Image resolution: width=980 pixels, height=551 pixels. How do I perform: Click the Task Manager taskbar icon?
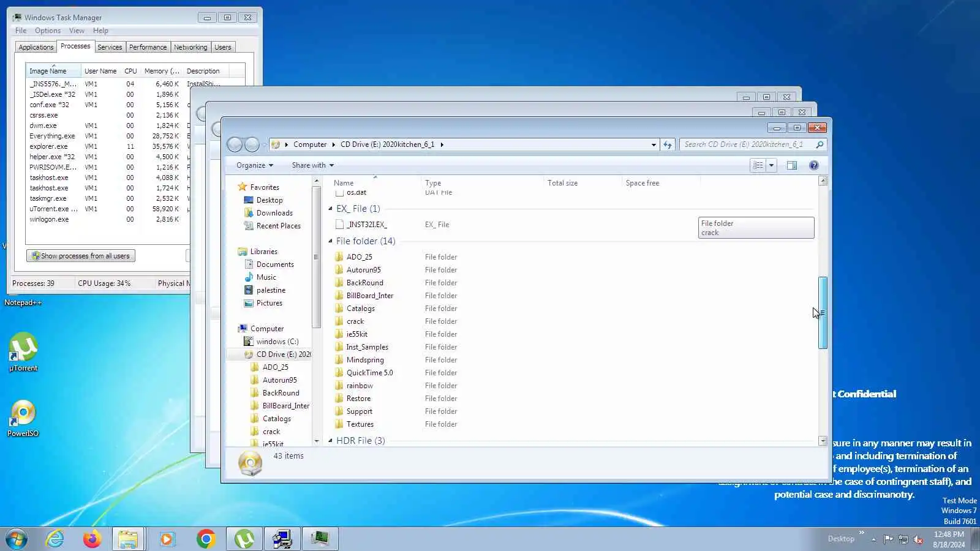(319, 539)
